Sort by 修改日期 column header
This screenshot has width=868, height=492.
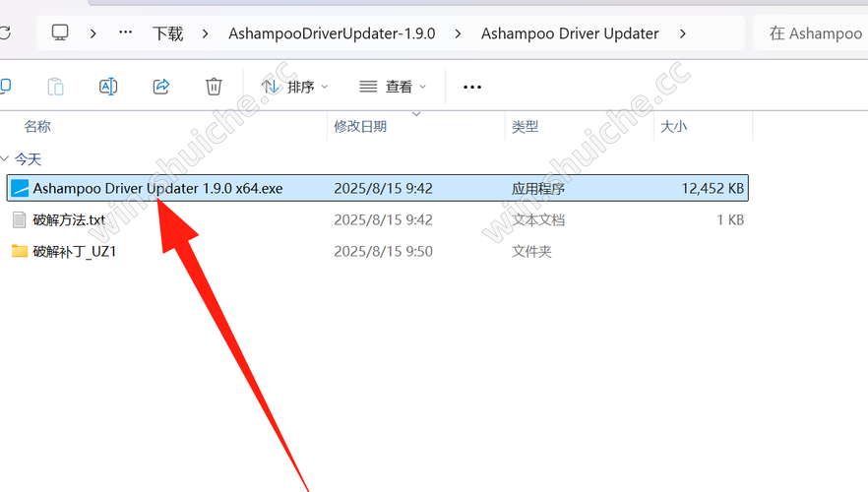coord(360,127)
